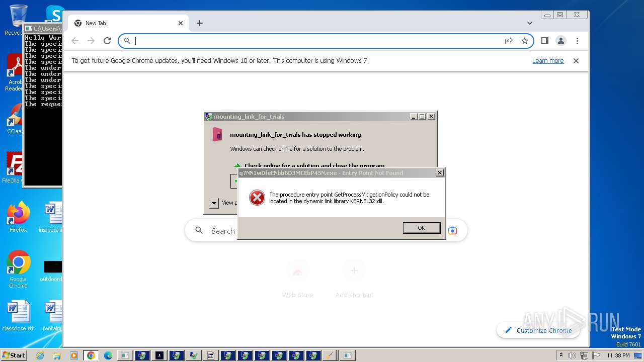Reload the current Chrome page
Image resolution: width=644 pixels, height=362 pixels.
coord(107,41)
